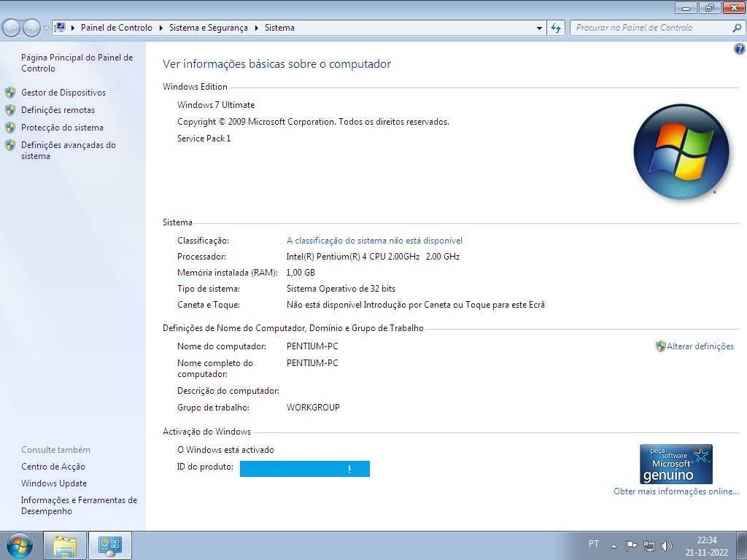This screenshot has height=560, width=747.
Task: Click the Action Center flag tray icon
Action: (x=631, y=545)
